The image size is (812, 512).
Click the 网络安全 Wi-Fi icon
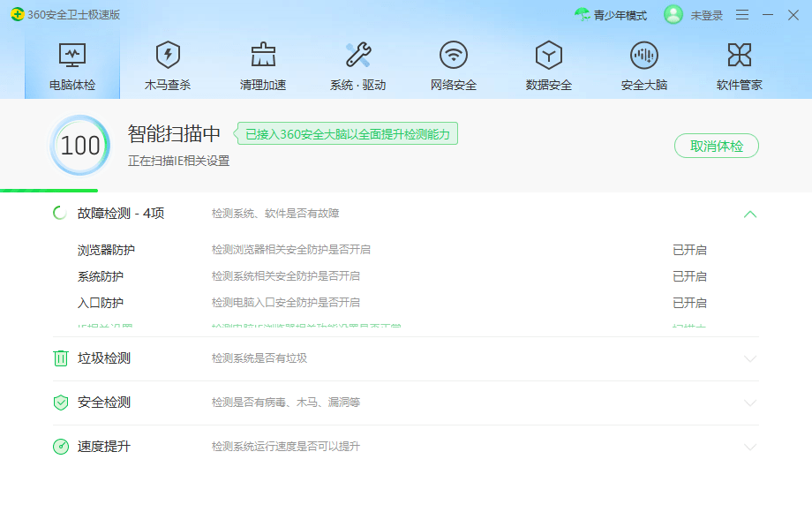coord(453,55)
